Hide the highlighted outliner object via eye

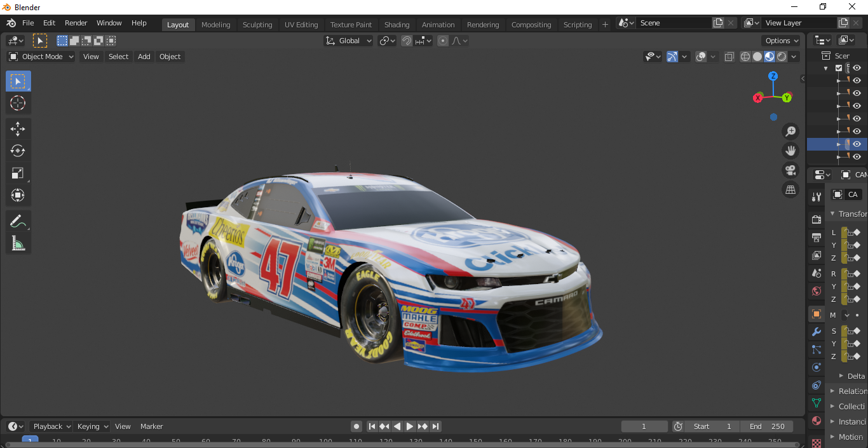click(857, 144)
